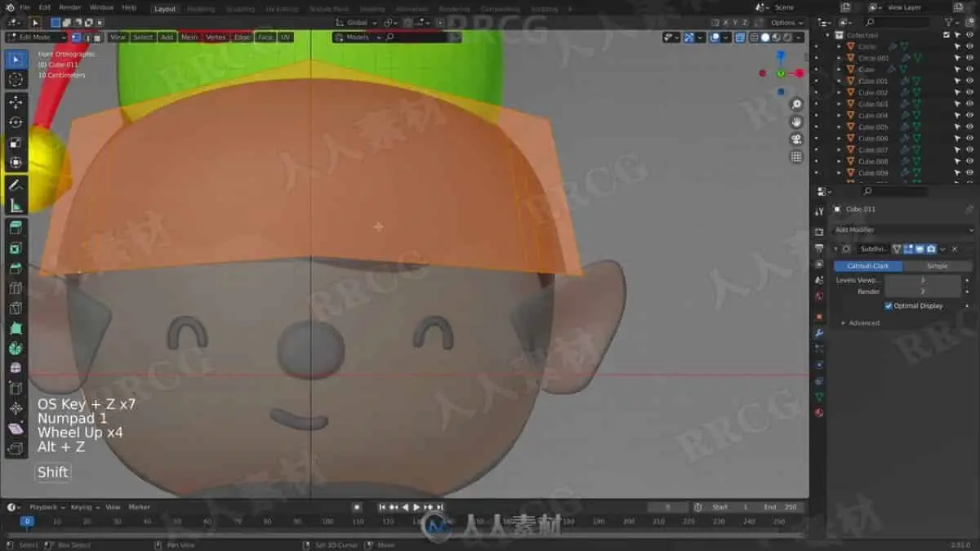The image size is (980, 551).
Task: Select the Spin tool
Action: click(16, 349)
